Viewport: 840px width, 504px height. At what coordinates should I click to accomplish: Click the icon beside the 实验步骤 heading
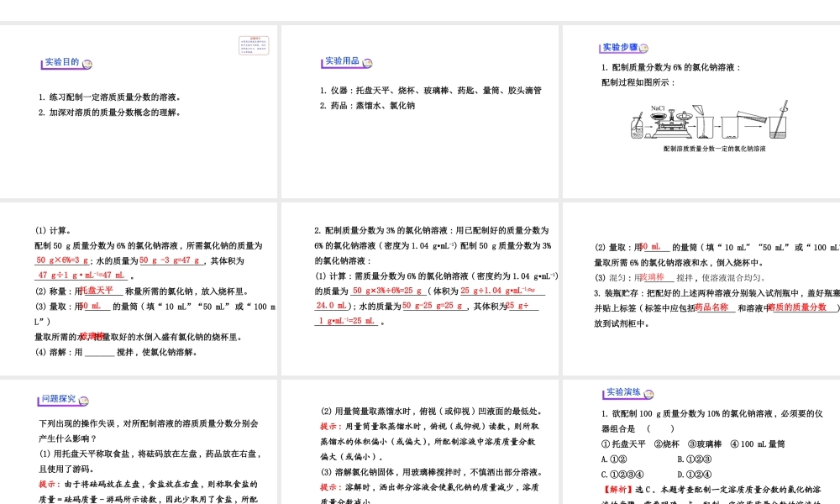point(644,48)
